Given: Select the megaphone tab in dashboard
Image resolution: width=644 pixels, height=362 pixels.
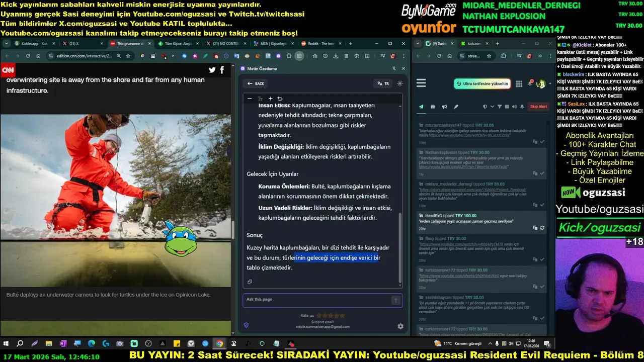Looking at the screenshot, I should point(444,107).
